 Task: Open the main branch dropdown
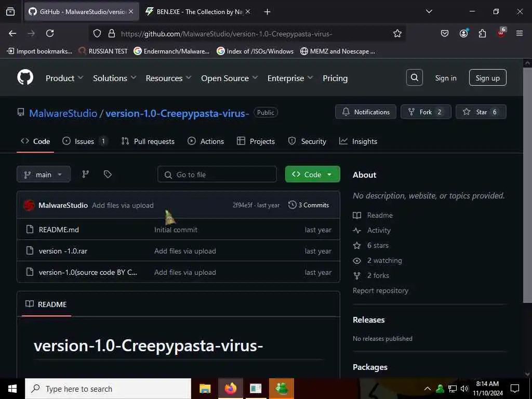(x=44, y=174)
